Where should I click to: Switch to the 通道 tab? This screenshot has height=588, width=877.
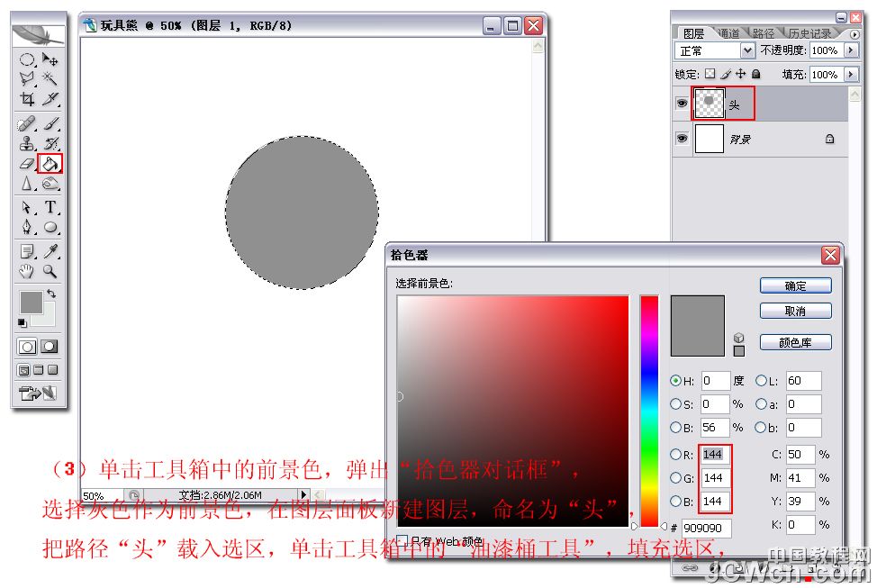coord(728,33)
